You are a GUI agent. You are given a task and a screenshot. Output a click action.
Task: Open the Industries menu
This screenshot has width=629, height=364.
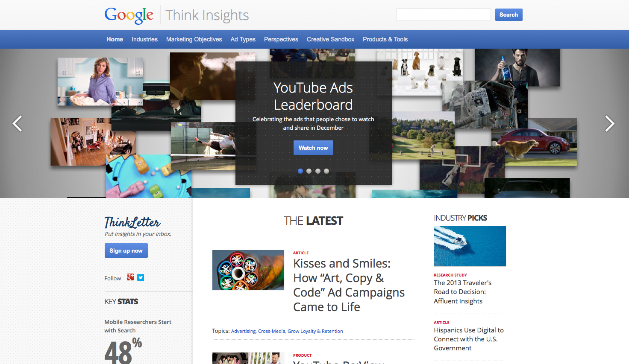[144, 39]
